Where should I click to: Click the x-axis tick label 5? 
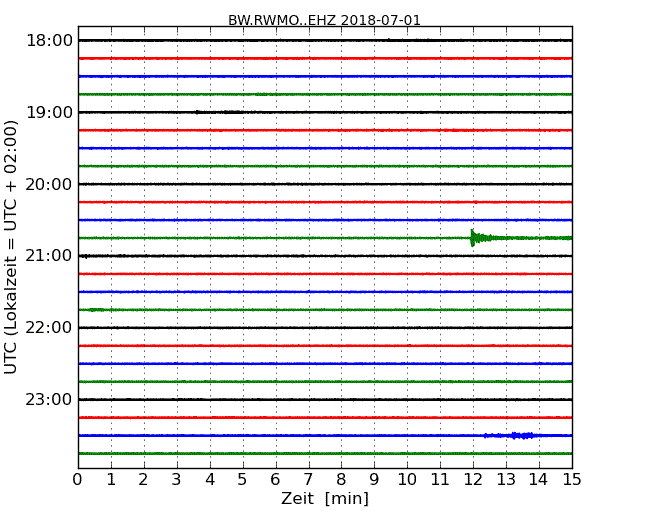pyautogui.click(x=242, y=480)
